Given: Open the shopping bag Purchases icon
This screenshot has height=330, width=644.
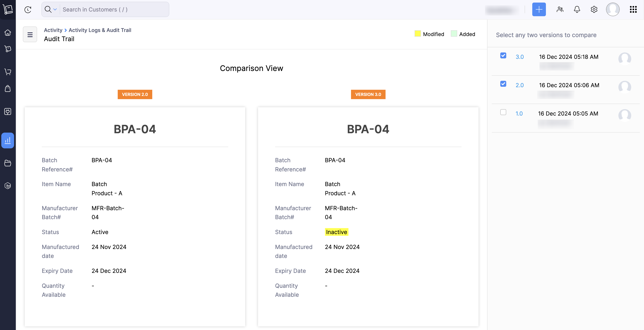Looking at the screenshot, I should coord(8,88).
